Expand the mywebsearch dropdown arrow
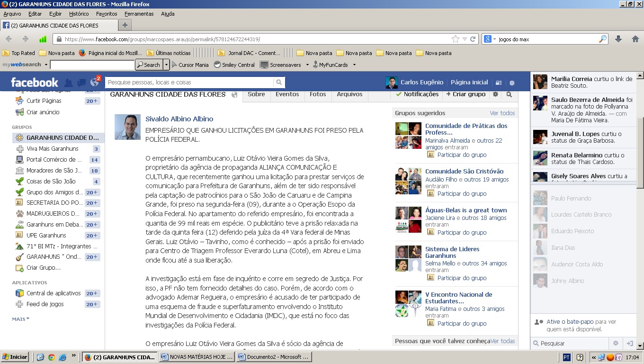644x364 pixels. 46,65
